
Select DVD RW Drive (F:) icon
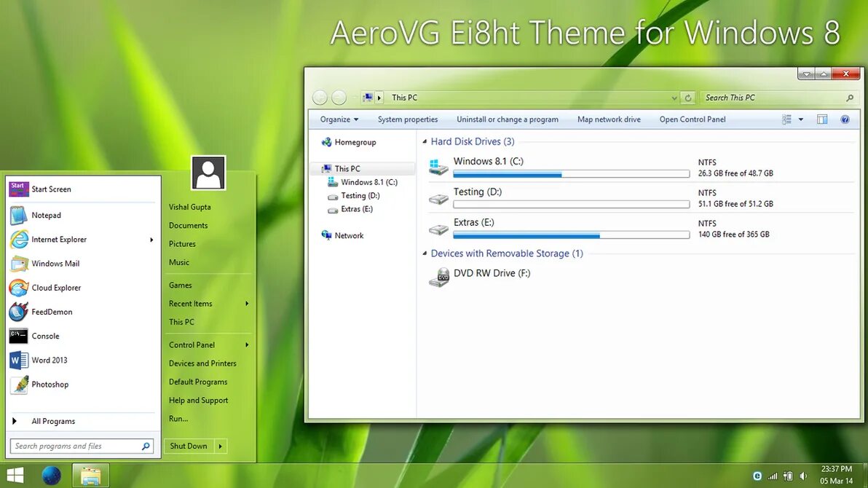[440, 277]
